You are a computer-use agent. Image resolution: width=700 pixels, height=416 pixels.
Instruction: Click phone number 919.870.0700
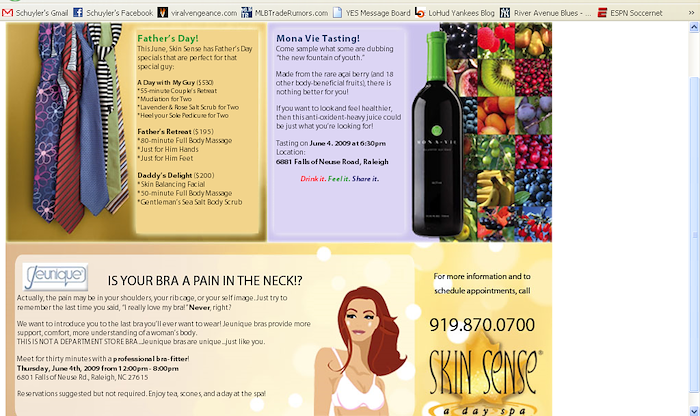[482, 324]
